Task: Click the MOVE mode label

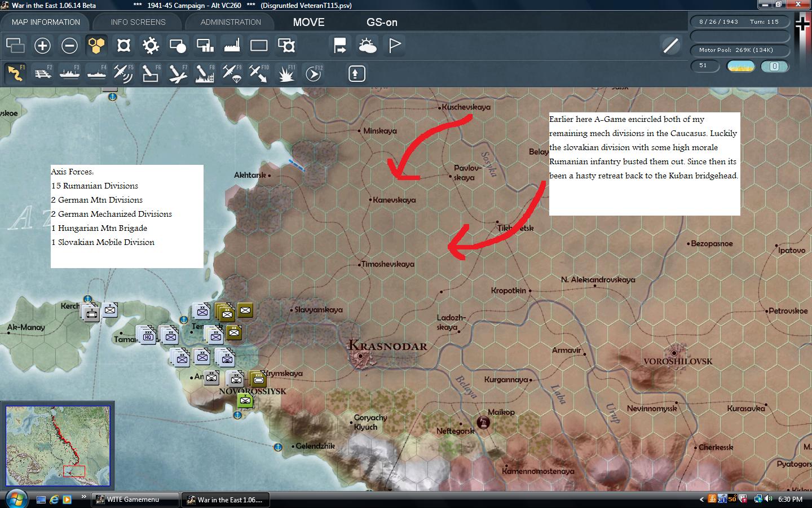Action: pos(308,23)
